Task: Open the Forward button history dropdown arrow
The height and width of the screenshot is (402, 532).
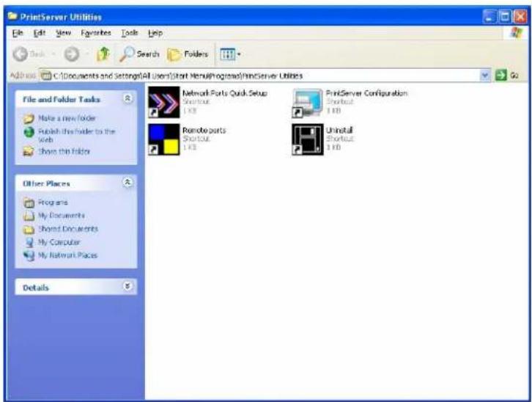Action: click(87, 54)
